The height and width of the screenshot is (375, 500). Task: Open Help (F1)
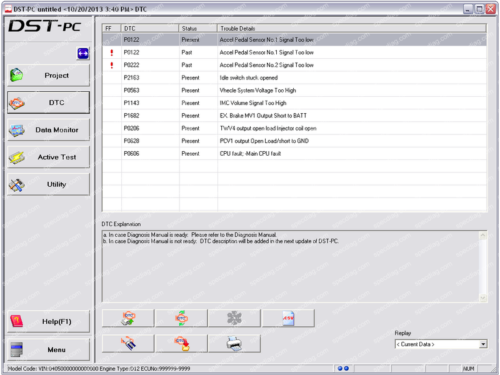click(x=49, y=321)
